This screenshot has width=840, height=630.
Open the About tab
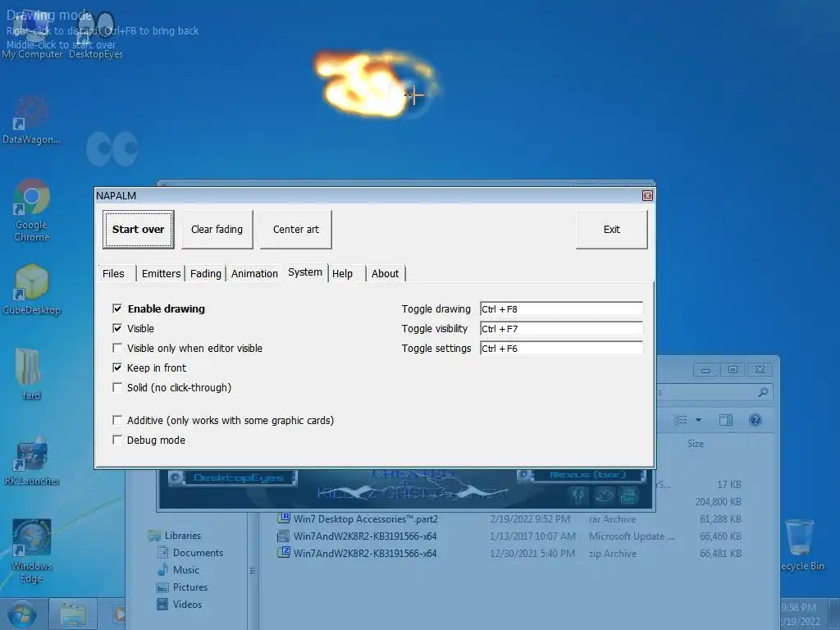click(x=386, y=274)
